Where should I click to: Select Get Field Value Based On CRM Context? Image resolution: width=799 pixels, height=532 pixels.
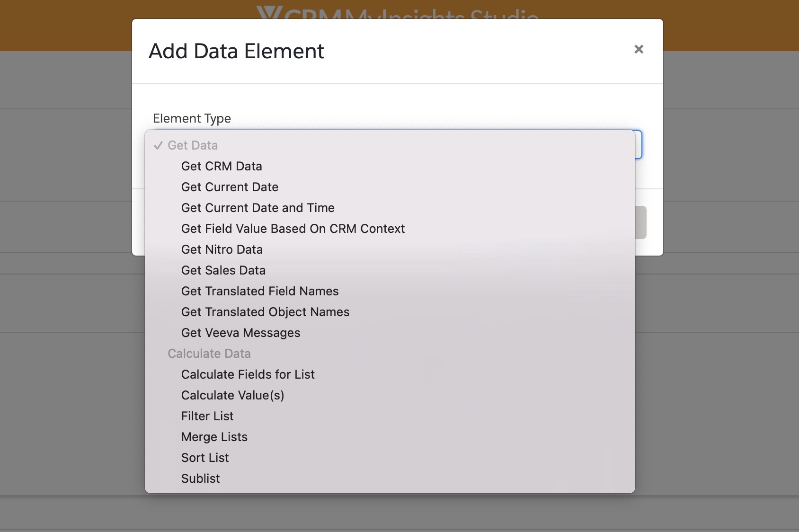click(x=293, y=229)
